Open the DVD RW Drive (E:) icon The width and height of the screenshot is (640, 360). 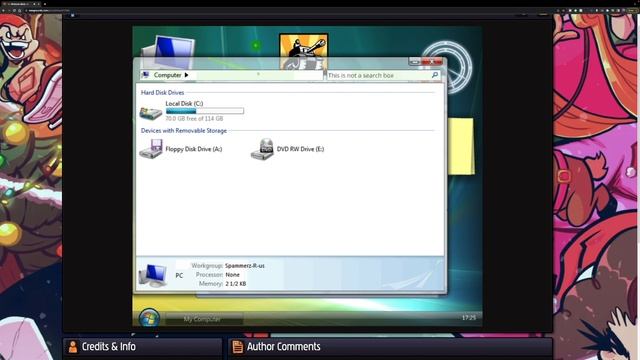click(262, 149)
